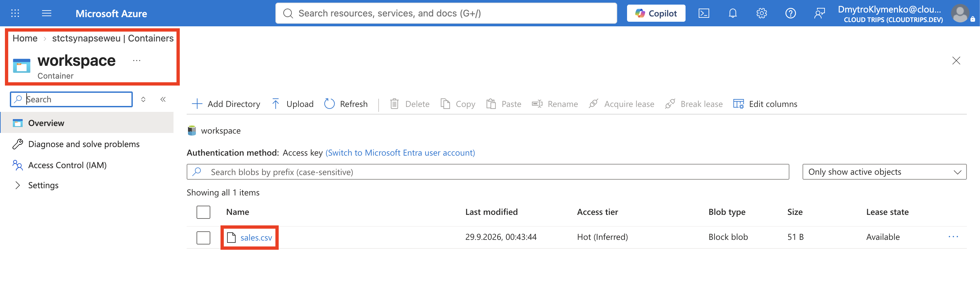Navigate to stctsynapseweu | Containers breadcrumb
The width and height of the screenshot is (980, 281).
[x=113, y=38]
